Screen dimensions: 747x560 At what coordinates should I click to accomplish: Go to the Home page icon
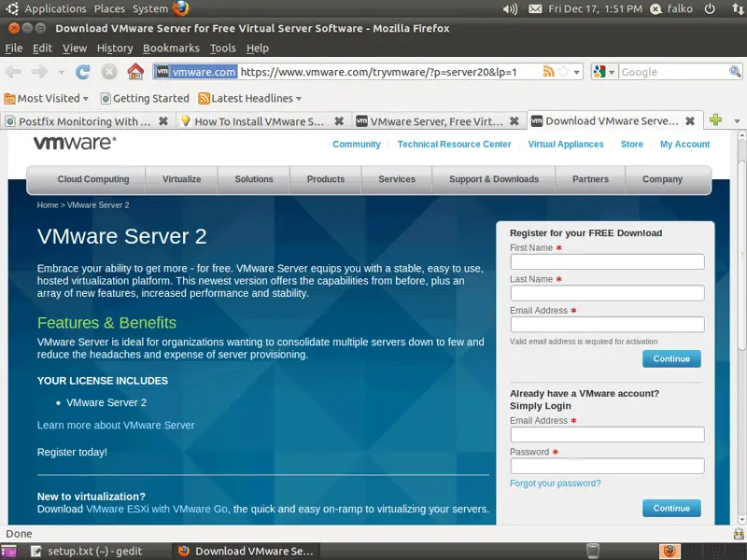[x=135, y=72]
